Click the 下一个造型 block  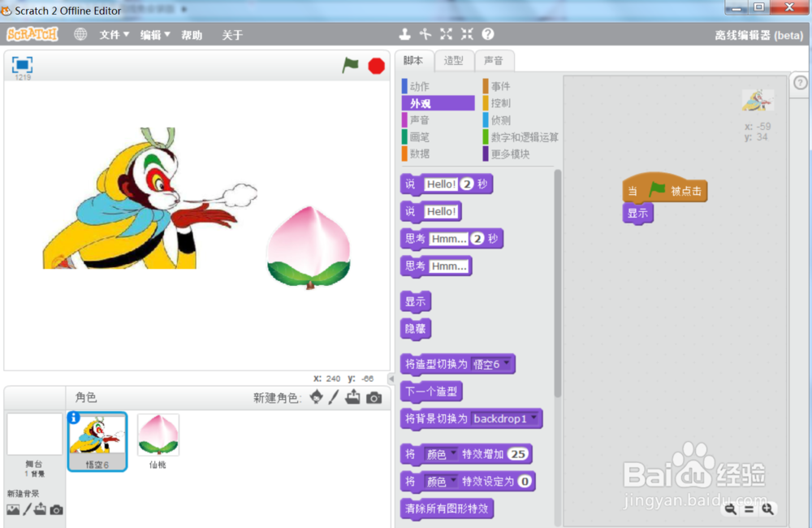pyautogui.click(x=431, y=392)
